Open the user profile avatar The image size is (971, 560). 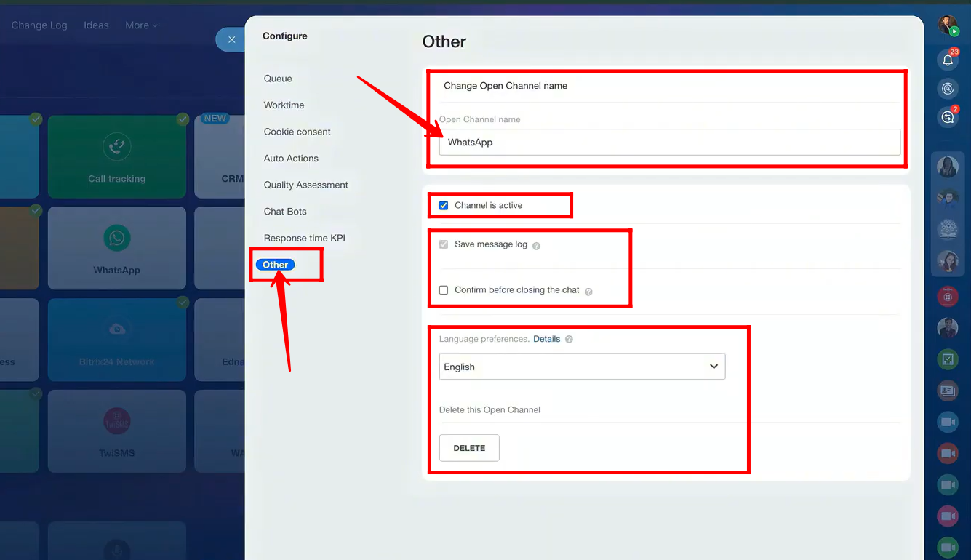(947, 25)
